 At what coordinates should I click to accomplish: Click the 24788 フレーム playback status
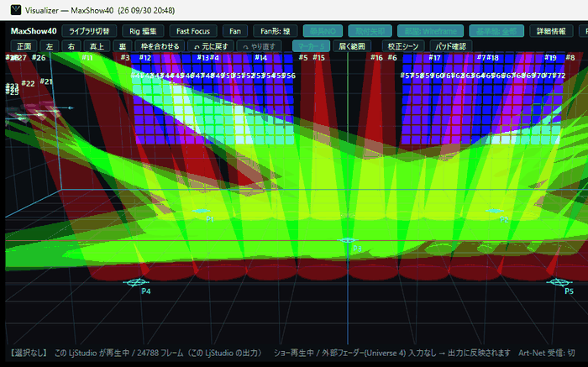(x=160, y=353)
